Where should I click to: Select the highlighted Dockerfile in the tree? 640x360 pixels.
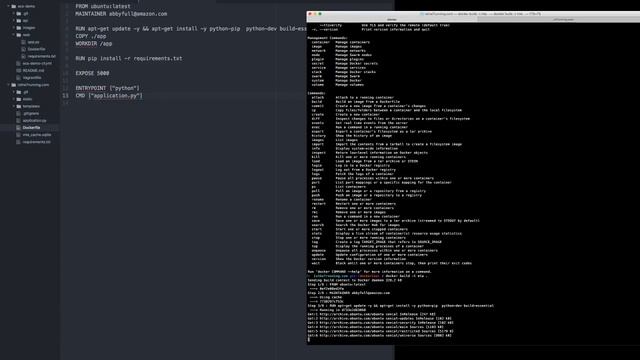(x=31, y=128)
